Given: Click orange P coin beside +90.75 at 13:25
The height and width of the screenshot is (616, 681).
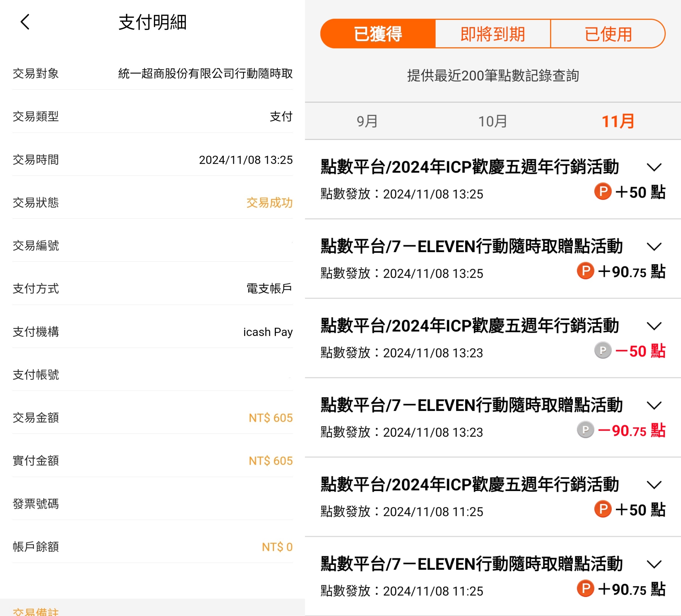Looking at the screenshot, I should click(586, 271).
